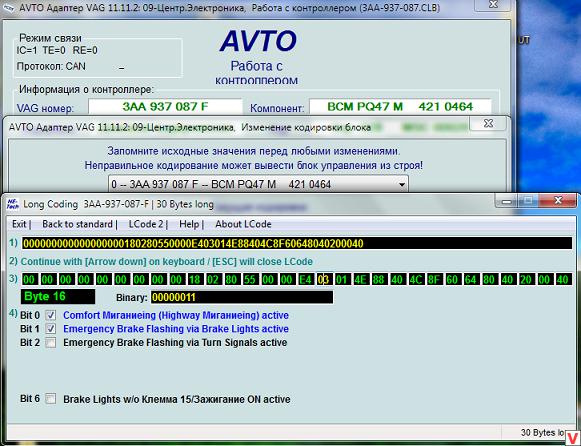581x446 pixels.
Task: Select the byte cell with value 20
Action: point(526,279)
